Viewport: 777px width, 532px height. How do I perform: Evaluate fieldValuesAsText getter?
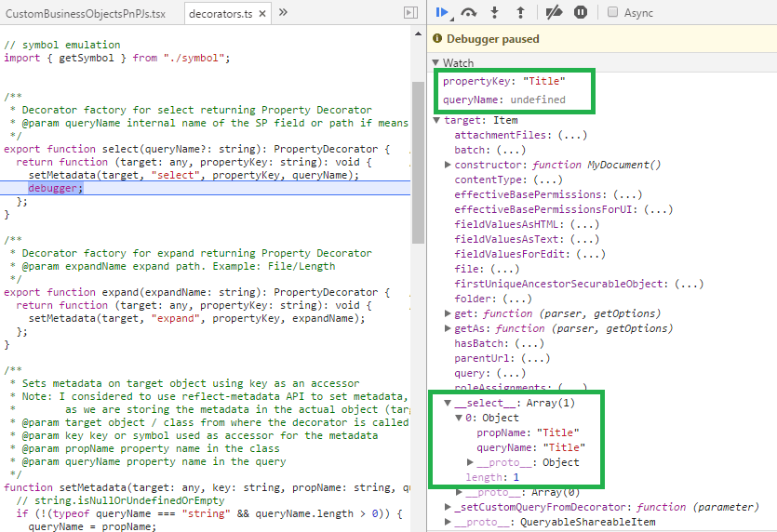[584, 239]
